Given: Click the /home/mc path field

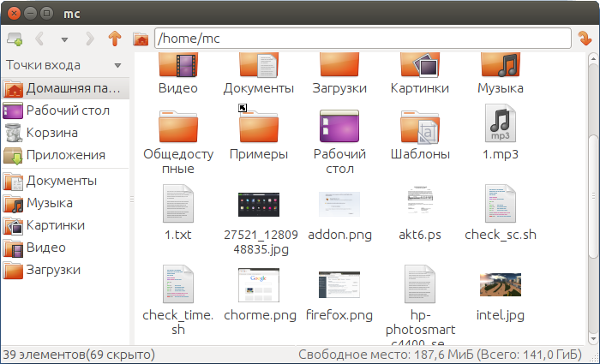Looking at the screenshot, I should [x=363, y=39].
